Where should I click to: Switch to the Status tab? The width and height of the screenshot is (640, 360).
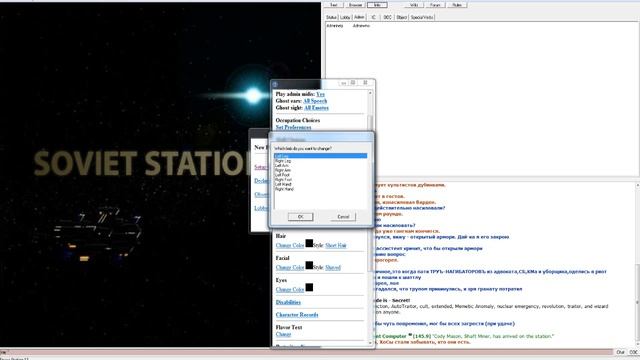[x=331, y=18]
